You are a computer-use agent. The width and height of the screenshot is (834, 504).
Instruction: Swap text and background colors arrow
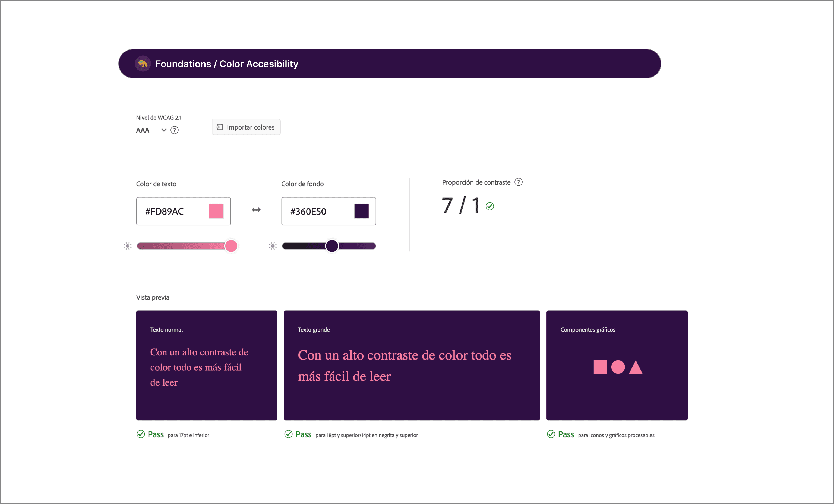coord(256,210)
